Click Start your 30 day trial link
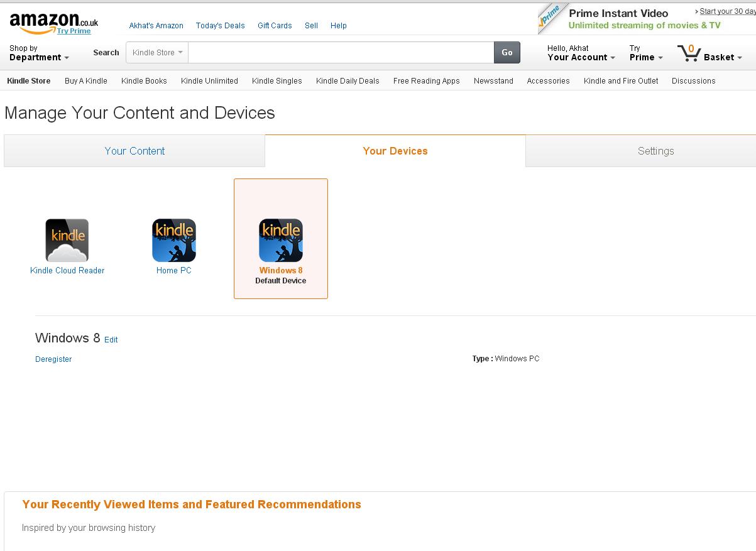The image size is (756, 551). pos(727,11)
